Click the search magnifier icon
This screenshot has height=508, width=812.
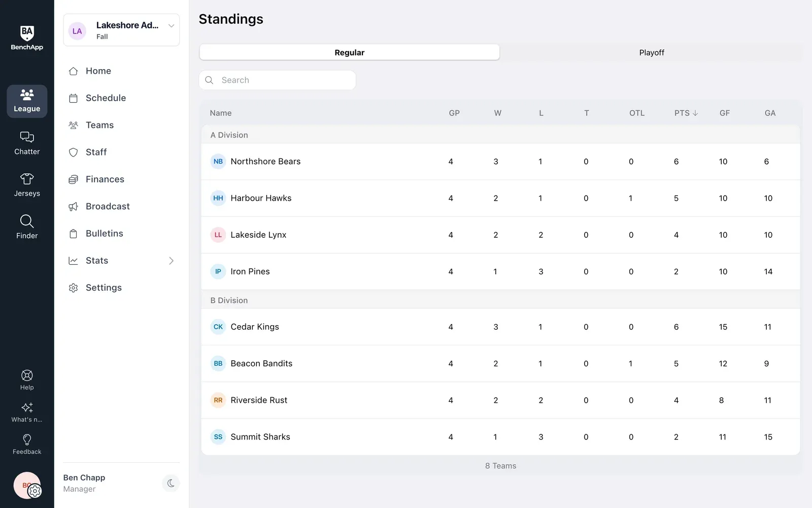(x=209, y=80)
